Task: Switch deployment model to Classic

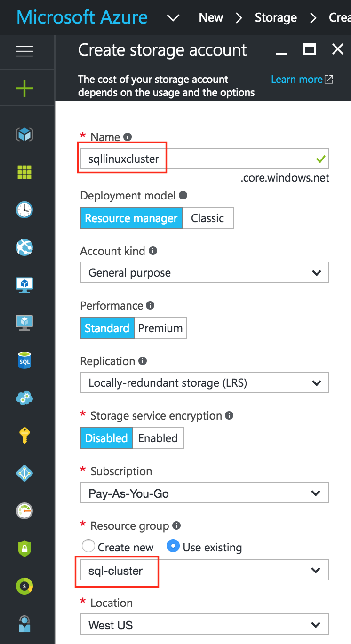Action: [x=207, y=218]
